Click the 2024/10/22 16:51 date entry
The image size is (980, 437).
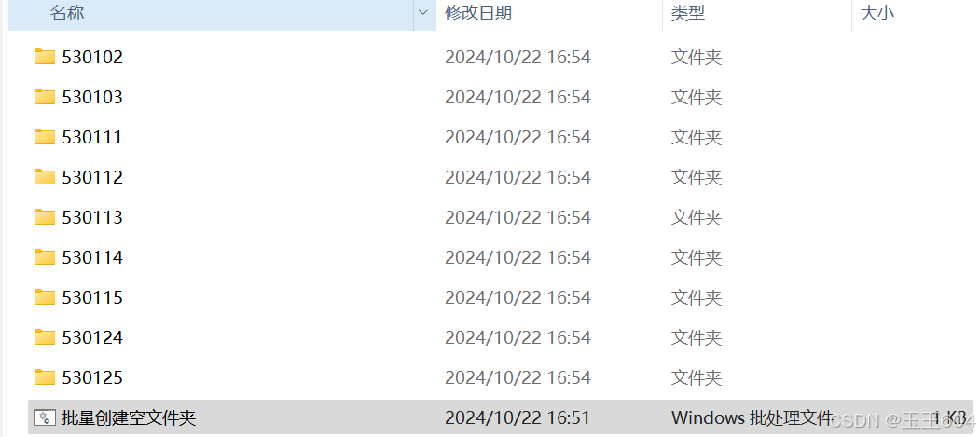pos(518,417)
